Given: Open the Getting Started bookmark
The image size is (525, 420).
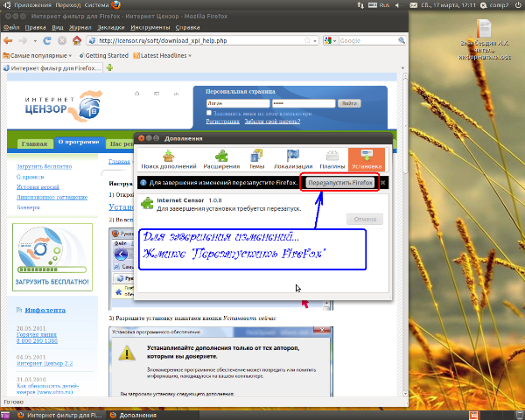Looking at the screenshot, I should 103,56.
